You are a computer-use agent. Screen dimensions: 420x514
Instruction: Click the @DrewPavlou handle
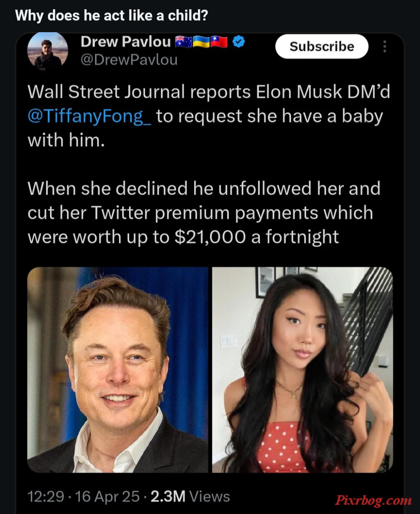click(x=129, y=60)
